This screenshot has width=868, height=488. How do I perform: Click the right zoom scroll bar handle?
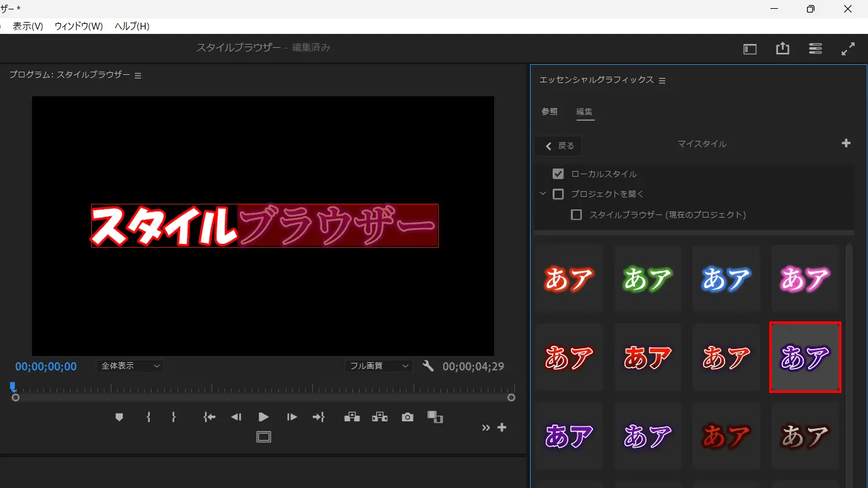click(x=511, y=397)
